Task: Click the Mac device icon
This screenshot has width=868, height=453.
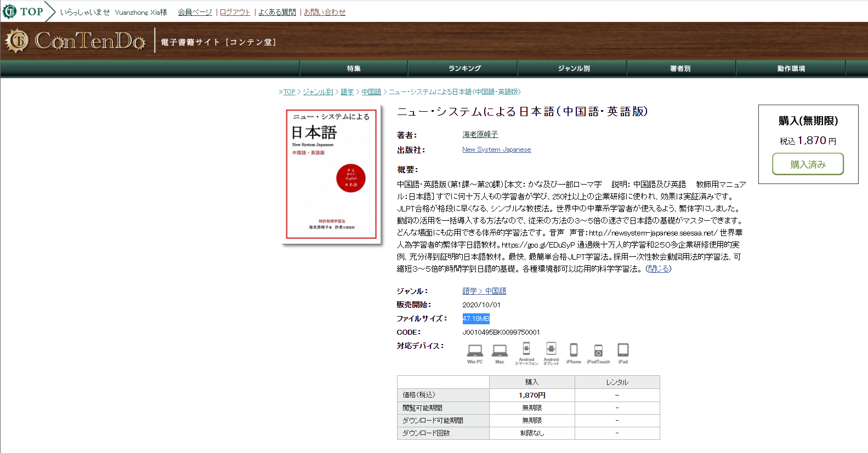Action: (500, 354)
